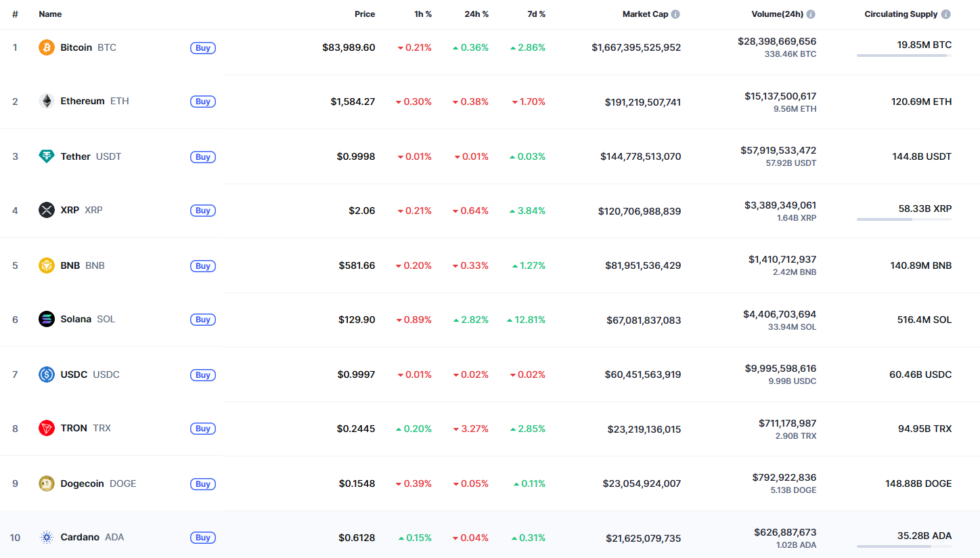Click Bitcoin market cap $1,667,395,525,952
Screen dimensions: 980x558
(x=636, y=47)
